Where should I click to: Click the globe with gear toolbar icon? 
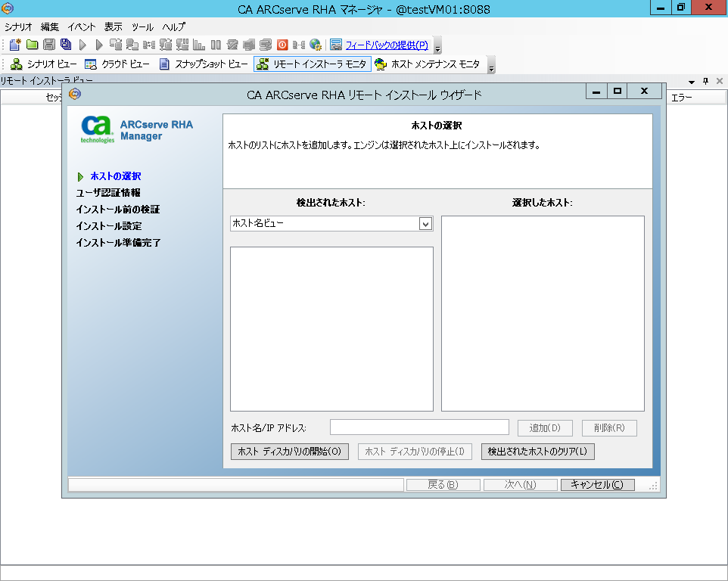(316, 45)
